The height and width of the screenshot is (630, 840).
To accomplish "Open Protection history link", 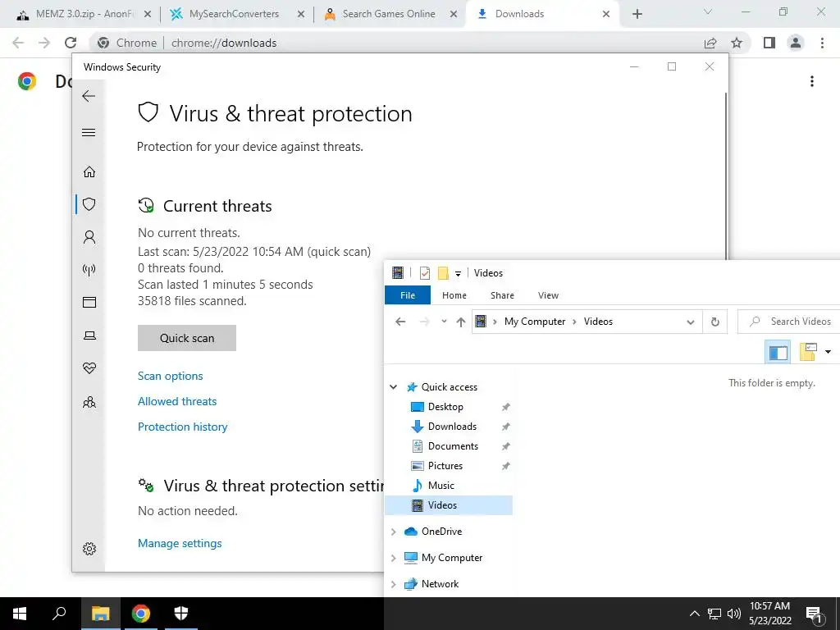I will [183, 427].
